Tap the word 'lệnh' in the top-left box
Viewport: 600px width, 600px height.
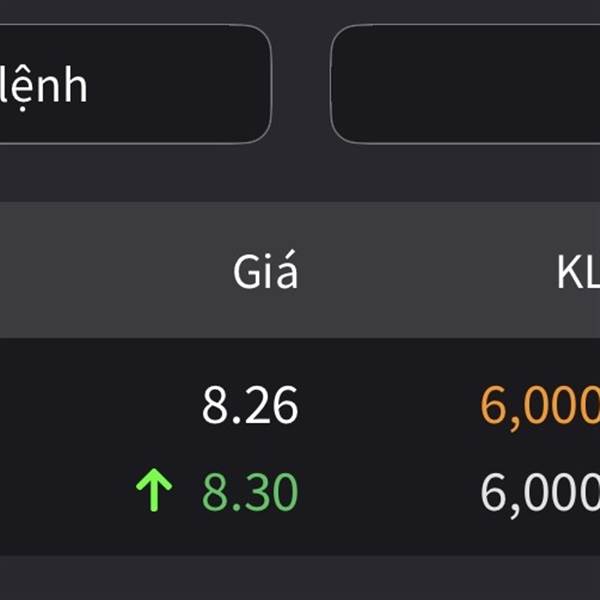43,87
